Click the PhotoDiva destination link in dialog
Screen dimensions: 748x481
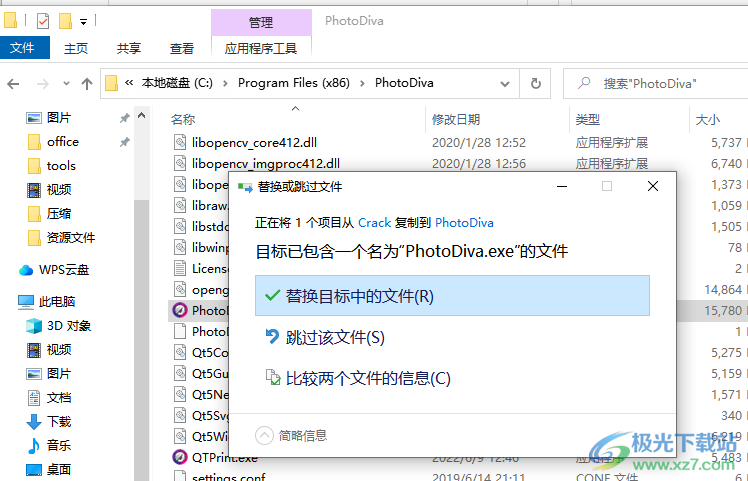point(464,223)
